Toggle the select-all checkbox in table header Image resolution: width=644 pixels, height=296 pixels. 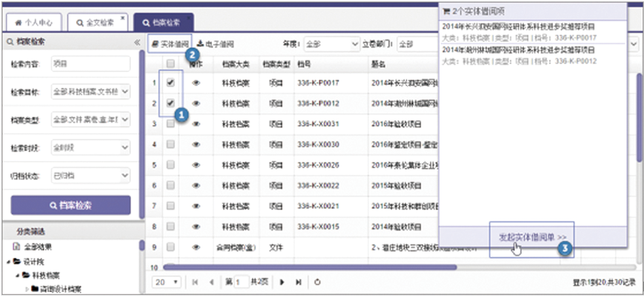pos(170,64)
